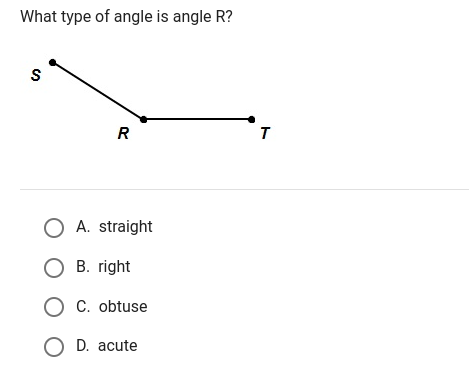Click the italic letter R label in diagram
Image resolution: width=469 pixels, height=375 pixels.
[123, 133]
